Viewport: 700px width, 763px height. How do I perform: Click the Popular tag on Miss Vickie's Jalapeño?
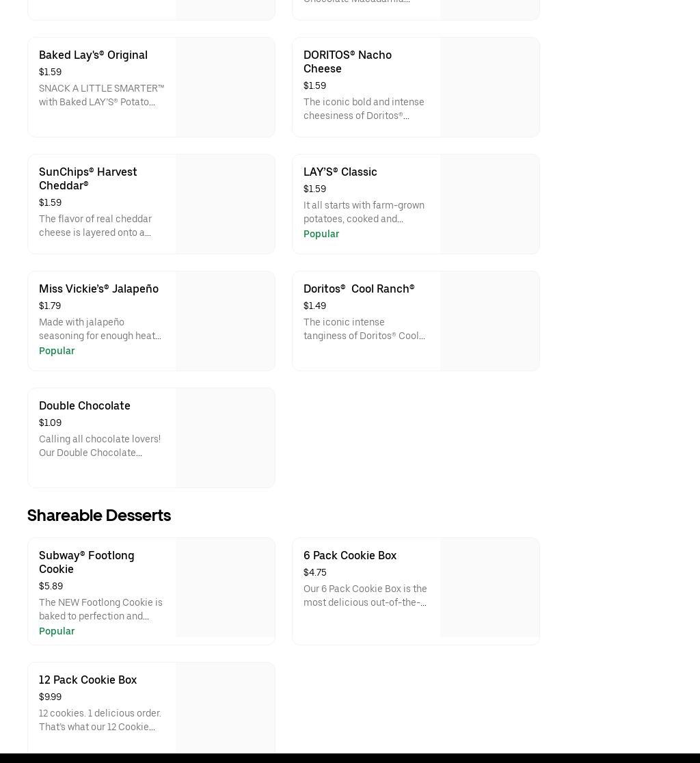pyautogui.click(x=57, y=351)
